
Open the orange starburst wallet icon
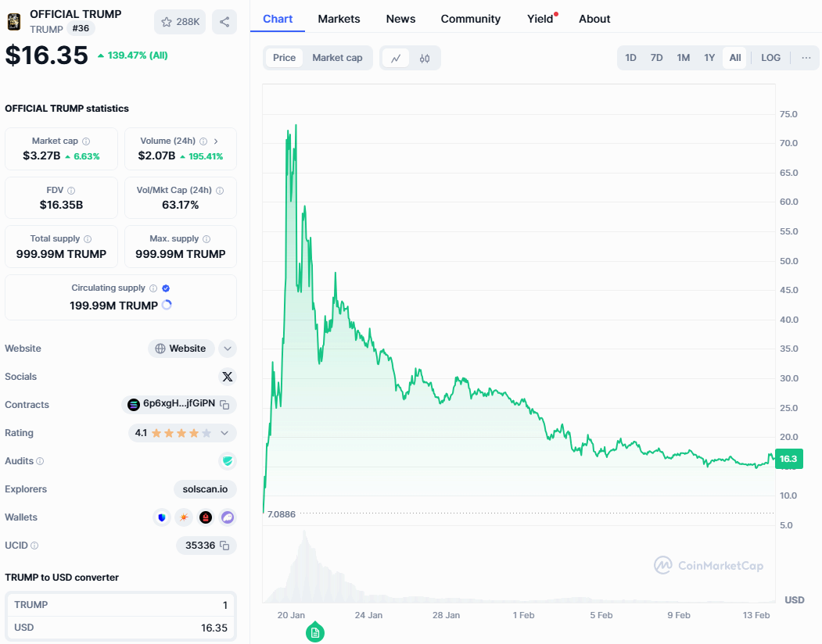(x=184, y=517)
